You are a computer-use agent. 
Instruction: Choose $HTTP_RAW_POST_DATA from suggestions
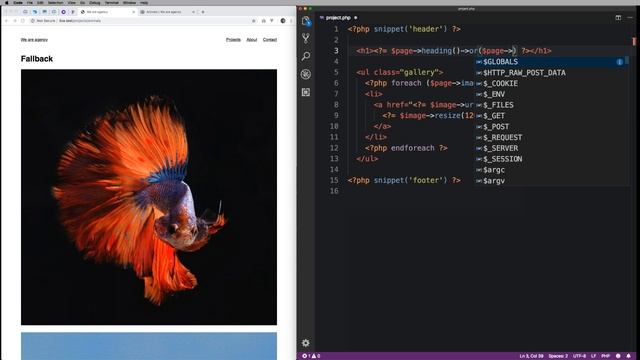coord(552,73)
